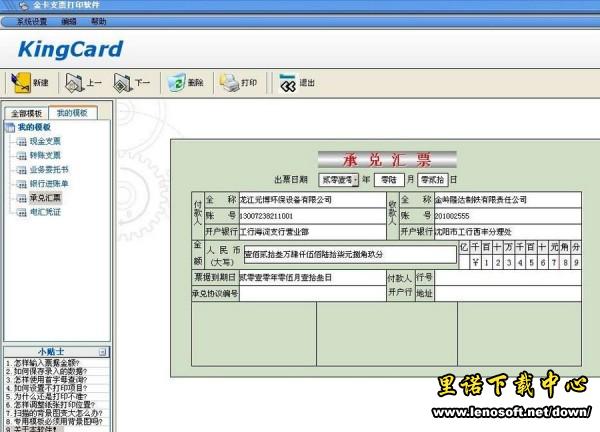Open tip 7 扫描的背景图变大怎么办?
Viewport: 600px width, 432px height.
pyautogui.click(x=54, y=413)
